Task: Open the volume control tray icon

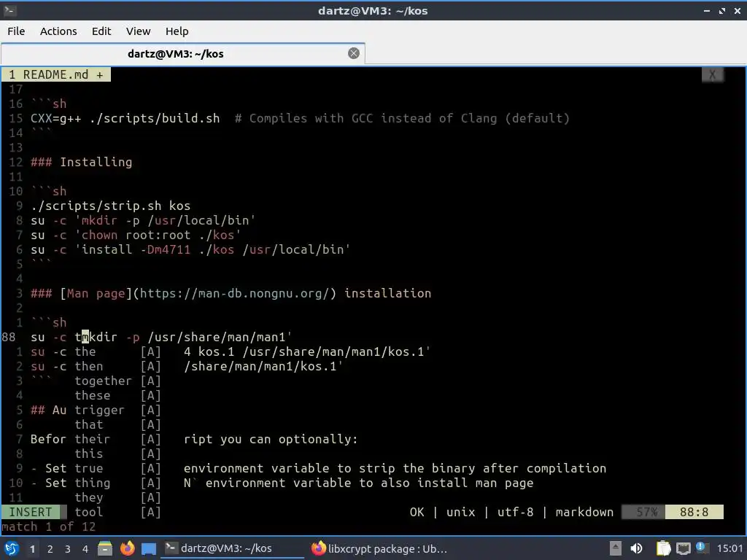Action: tap(636, 548)
